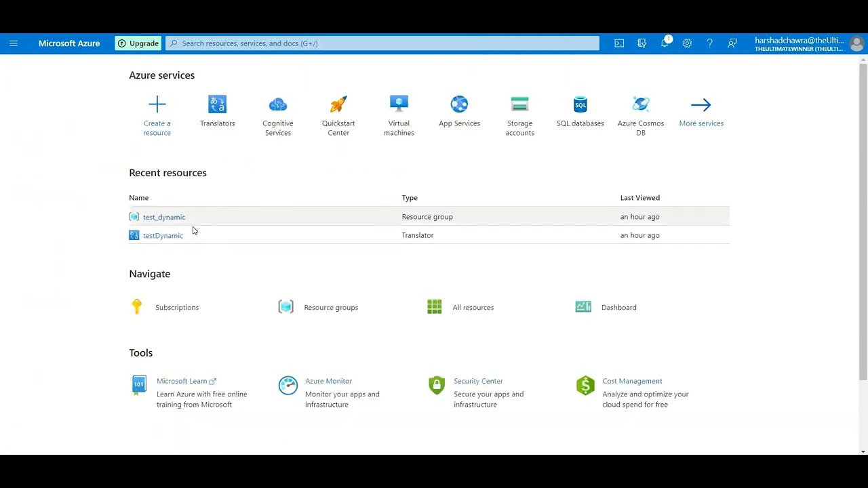Open the Feedback icon in header
The width and height of the screenshot is (868, 488).
click(732, 43)
